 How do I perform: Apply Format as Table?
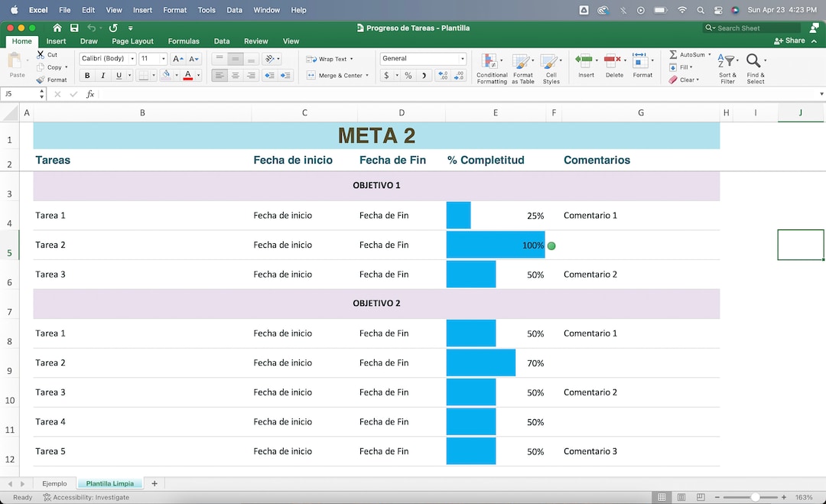coord(522,67)
